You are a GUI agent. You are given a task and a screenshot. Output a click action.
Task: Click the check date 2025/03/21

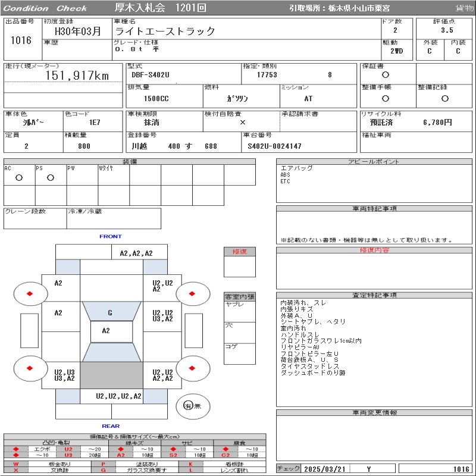[324, 469]
